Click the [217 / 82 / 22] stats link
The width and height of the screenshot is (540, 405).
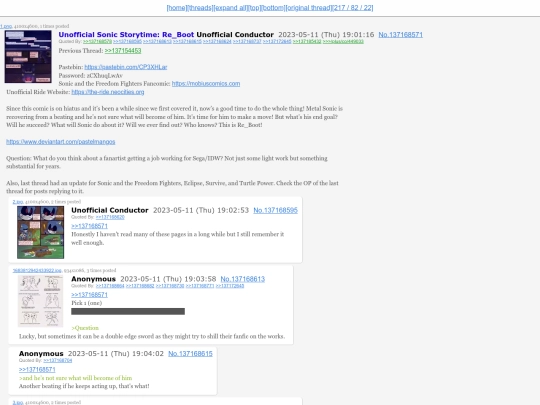coord(353,8)
